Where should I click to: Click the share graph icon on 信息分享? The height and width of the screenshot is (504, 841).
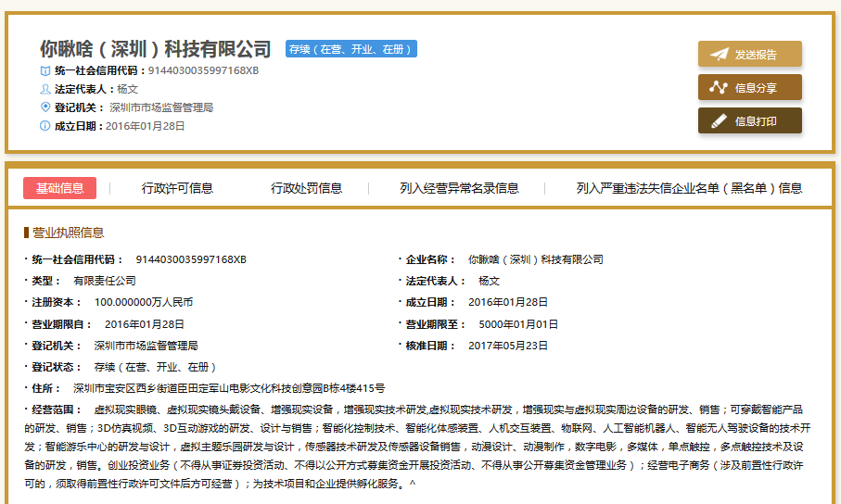(719, 88)
